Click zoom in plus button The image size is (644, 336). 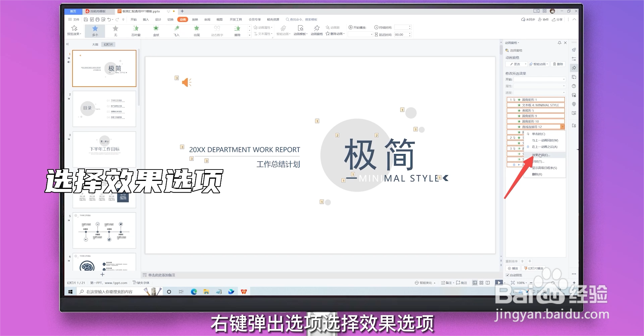click(574, 283)
